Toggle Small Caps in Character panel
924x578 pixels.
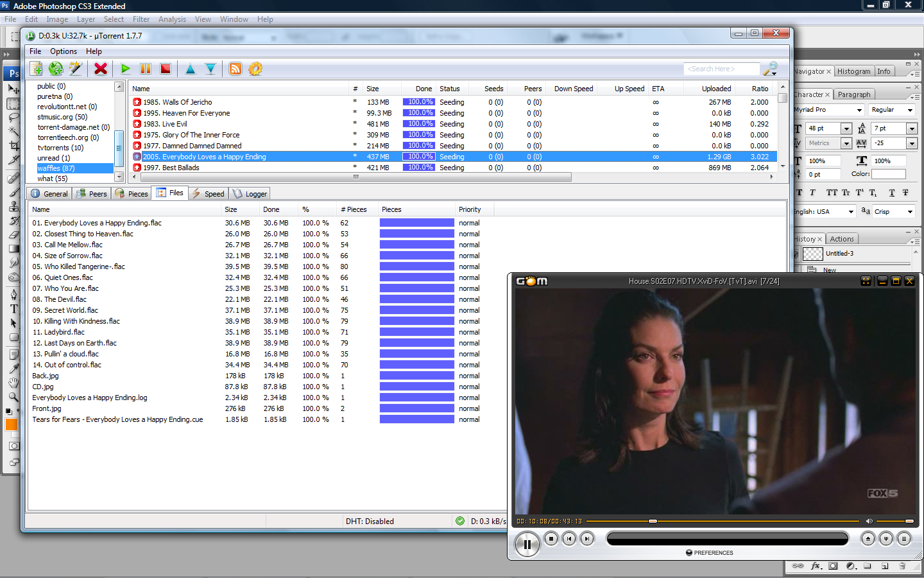846,193
